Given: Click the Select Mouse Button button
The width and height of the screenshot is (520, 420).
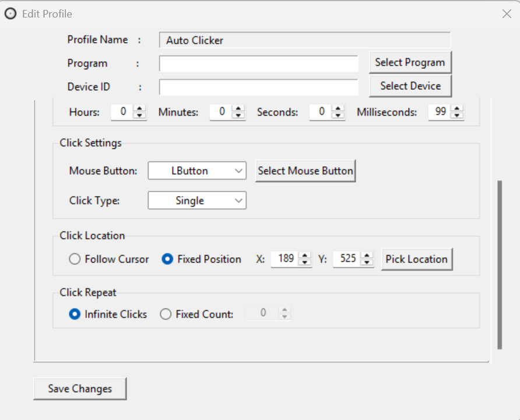Looking at the screenshot, I should pyautogui.click(x=305, y=171).
